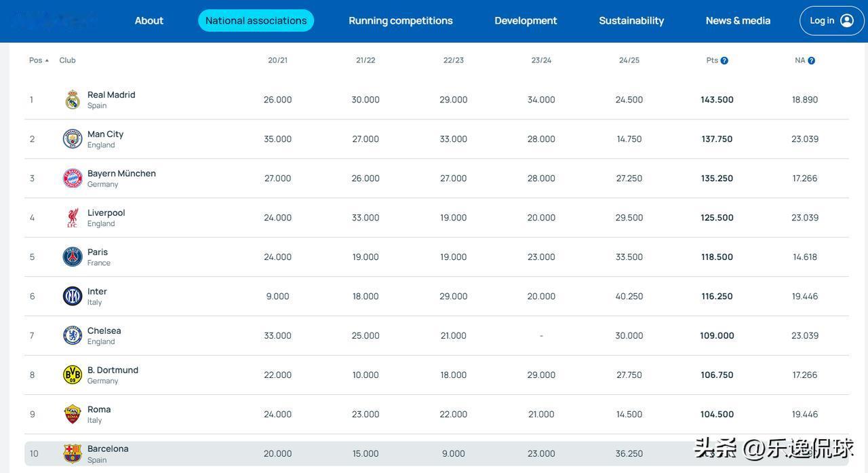
Task: Select Inter 20/21 value 9.000
Action: pos(278,297)
